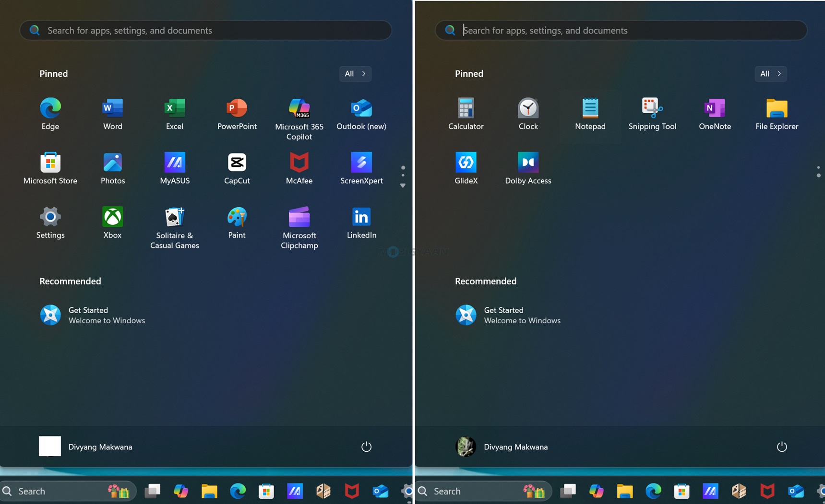Open the Paint pinned app

[237, 223]
